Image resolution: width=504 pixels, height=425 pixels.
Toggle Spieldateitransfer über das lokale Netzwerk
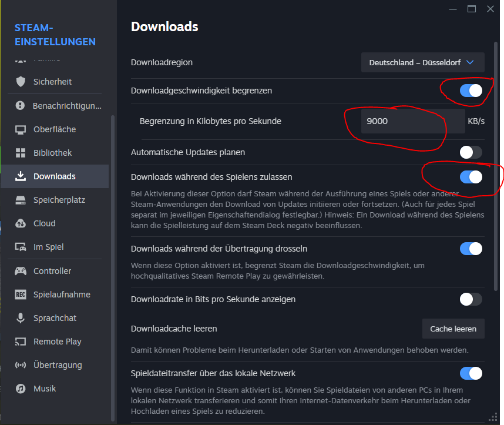coord(471,373)
